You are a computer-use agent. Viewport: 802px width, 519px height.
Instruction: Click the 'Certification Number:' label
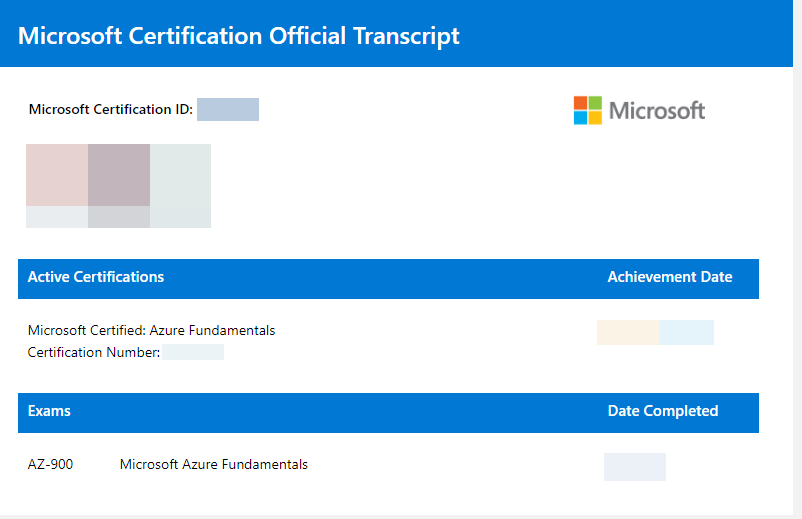[94, 352]
